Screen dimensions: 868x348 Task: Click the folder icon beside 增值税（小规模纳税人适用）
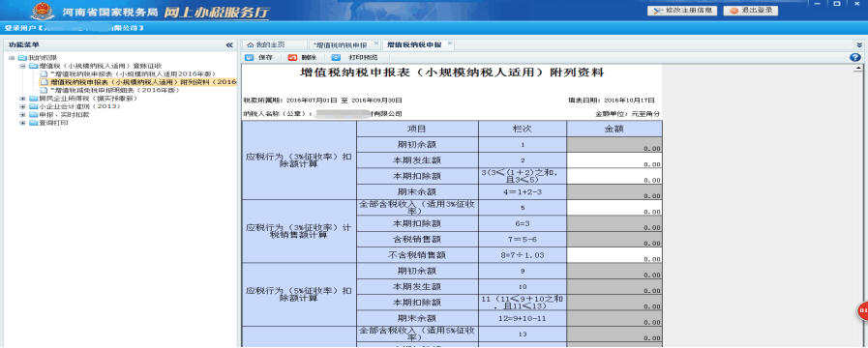[33, 66]
